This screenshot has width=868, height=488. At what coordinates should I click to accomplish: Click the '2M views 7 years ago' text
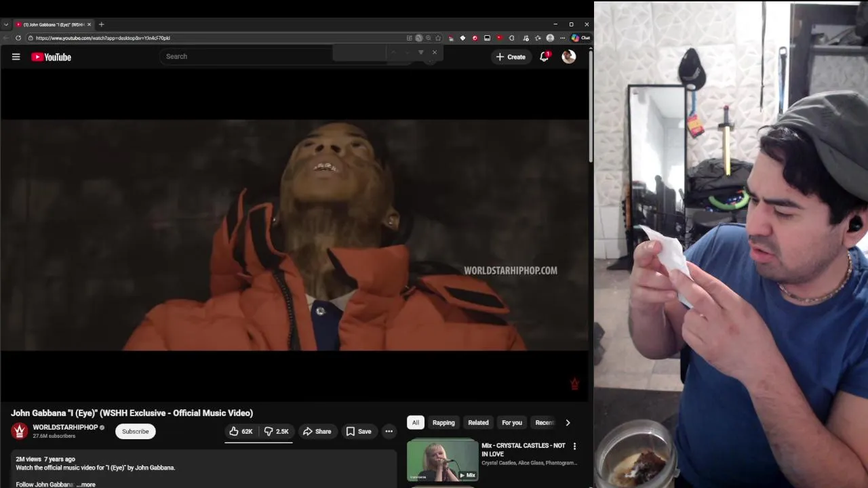[x=45, y=459]
